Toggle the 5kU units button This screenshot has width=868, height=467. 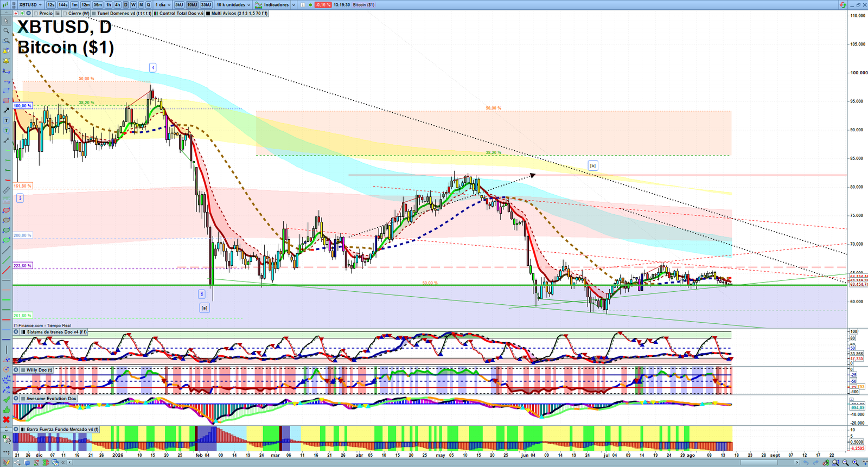click(179, 5)
